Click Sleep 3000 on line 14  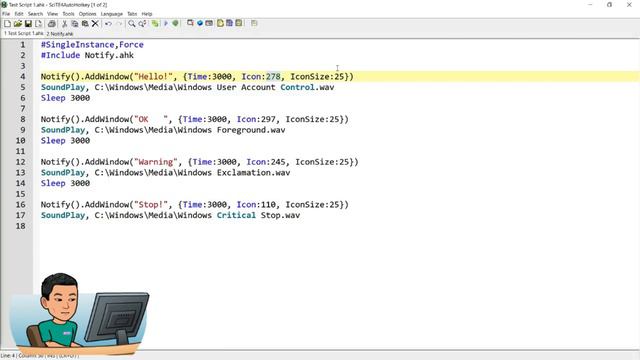click(65, 183)
